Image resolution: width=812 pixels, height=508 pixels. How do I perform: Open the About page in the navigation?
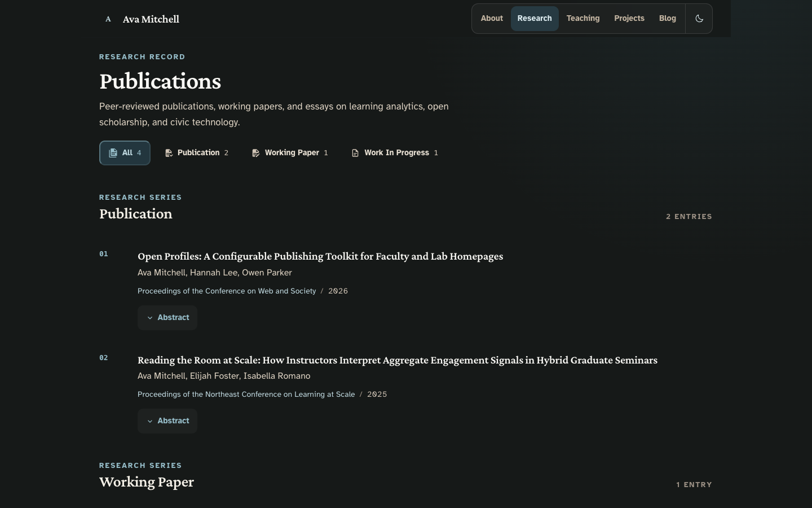492,19
